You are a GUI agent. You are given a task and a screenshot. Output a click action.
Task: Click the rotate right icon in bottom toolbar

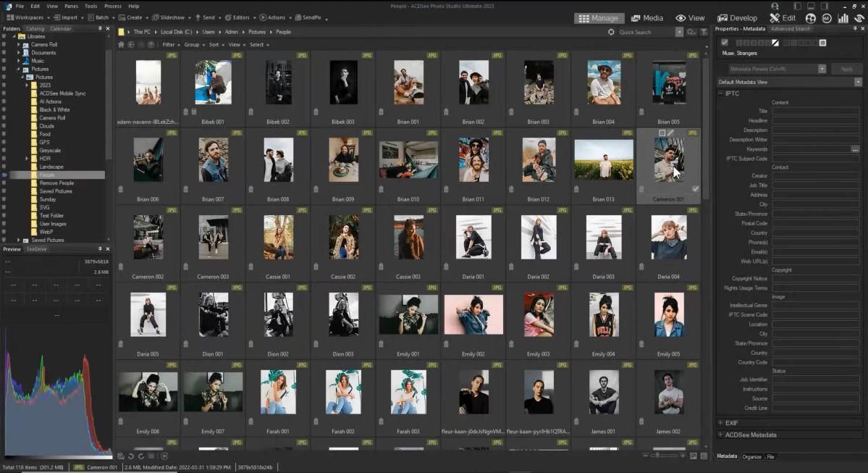[141, 456]
